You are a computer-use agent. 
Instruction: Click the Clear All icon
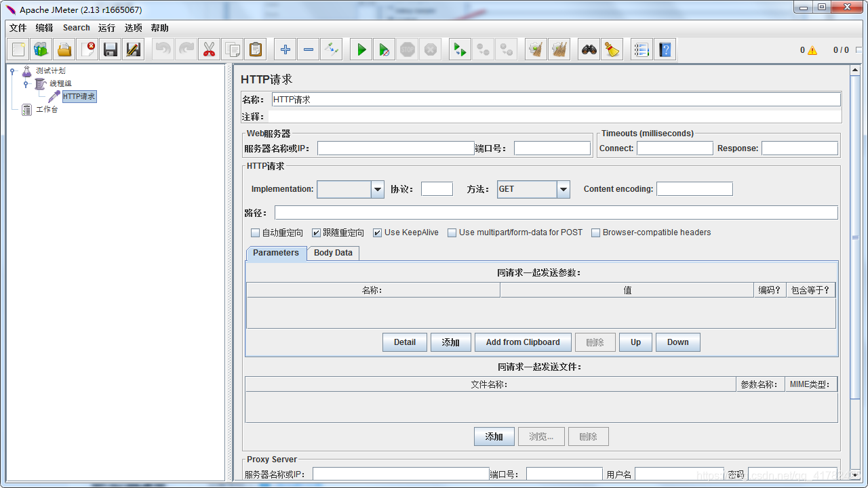coord(559,49)
